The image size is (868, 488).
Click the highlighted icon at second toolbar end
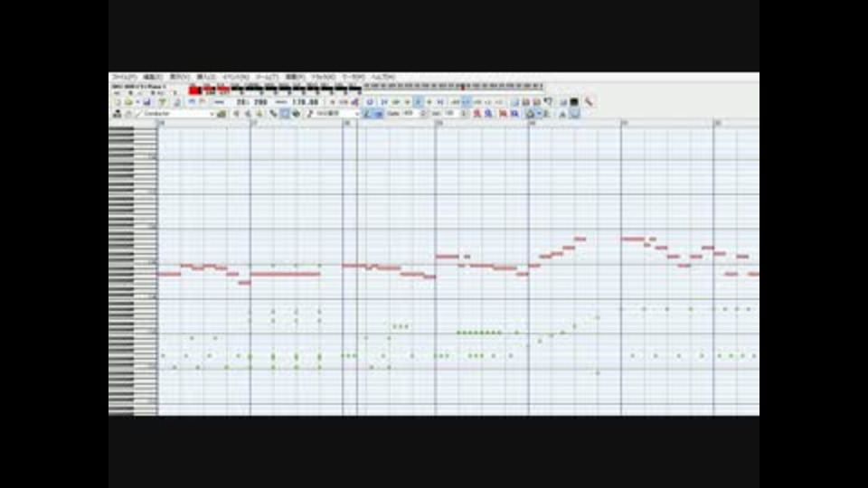point(575,114)
